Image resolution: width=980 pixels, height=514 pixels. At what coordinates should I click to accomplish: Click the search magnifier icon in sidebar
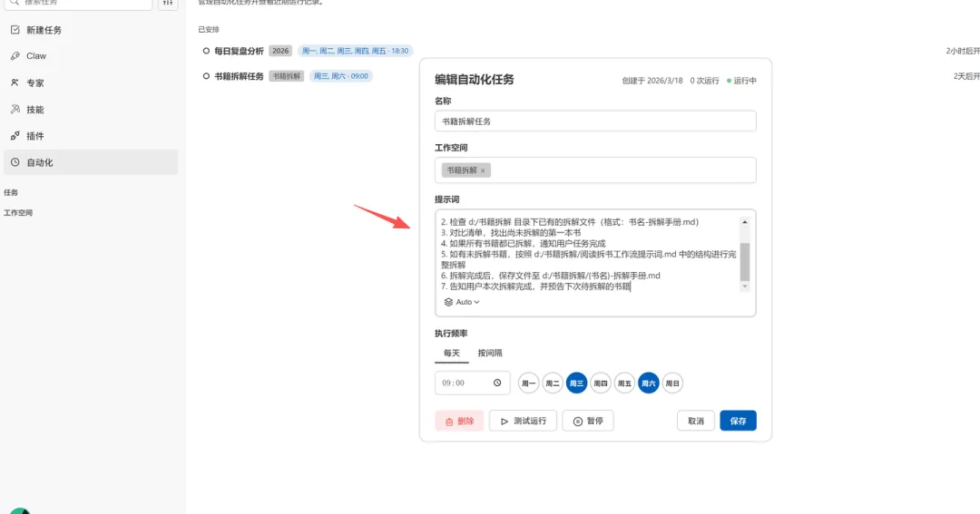15,3
